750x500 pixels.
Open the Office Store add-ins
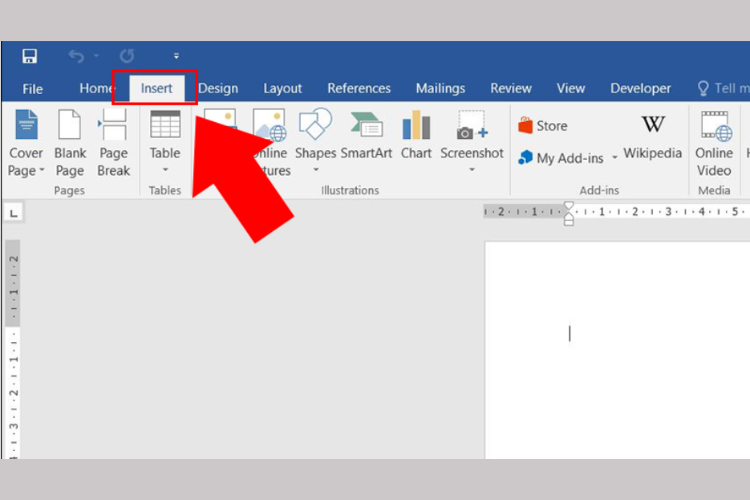click(543, 126)
